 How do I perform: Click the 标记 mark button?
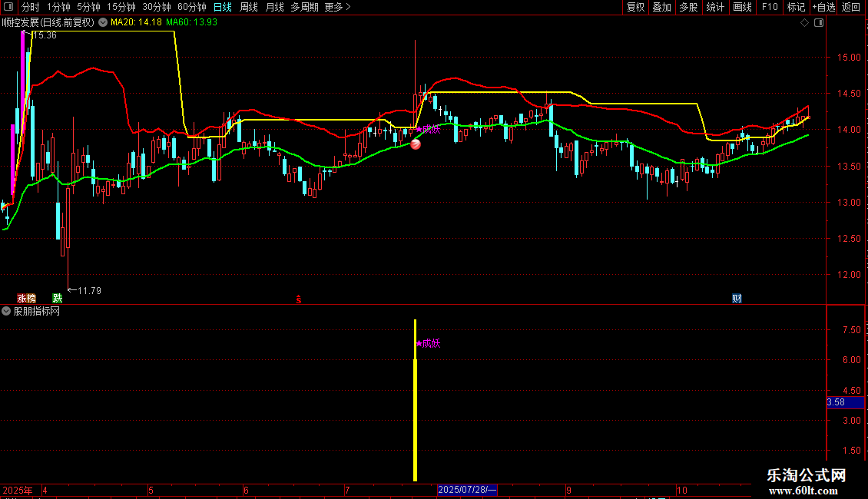tap(796, 7)
